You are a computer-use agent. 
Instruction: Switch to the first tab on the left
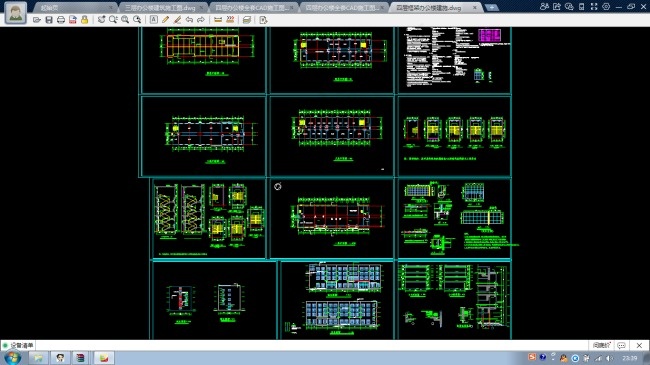click(75, 7)
